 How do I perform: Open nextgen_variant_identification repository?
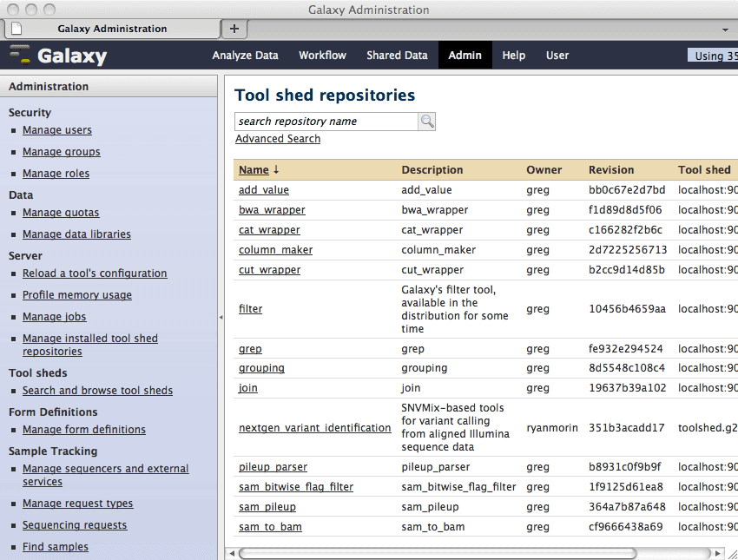[x=314, y=428]
